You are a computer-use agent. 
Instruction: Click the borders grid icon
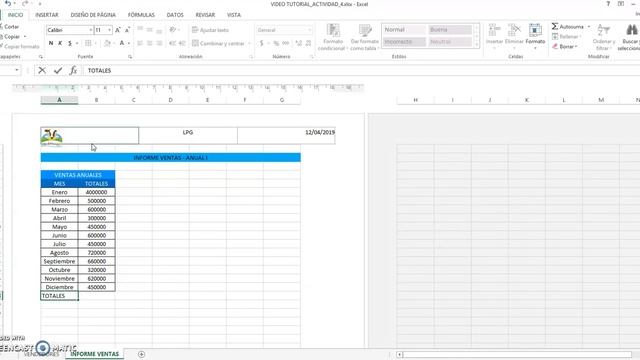(x=88, y=43)
